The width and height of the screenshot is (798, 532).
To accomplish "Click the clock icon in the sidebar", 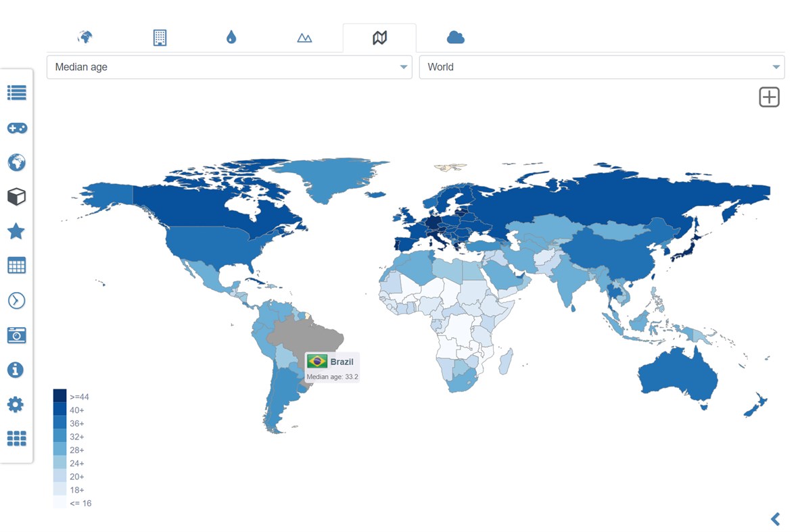I will 16,299.
